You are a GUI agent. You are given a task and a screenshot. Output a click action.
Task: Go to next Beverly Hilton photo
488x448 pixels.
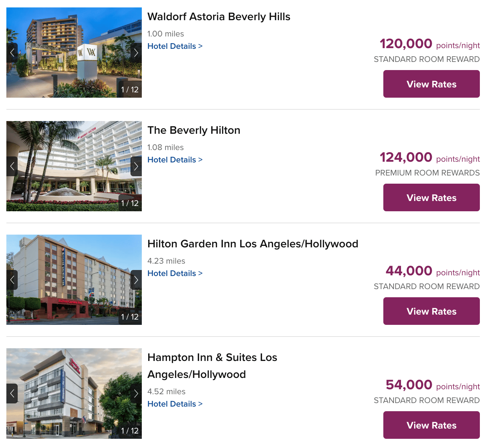tap(136, 166)
